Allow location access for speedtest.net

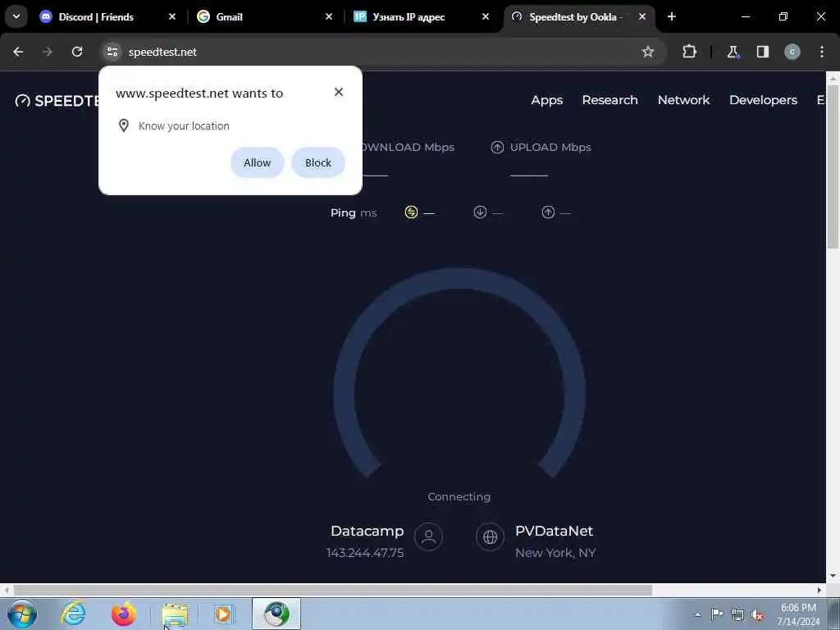[257, 162]
